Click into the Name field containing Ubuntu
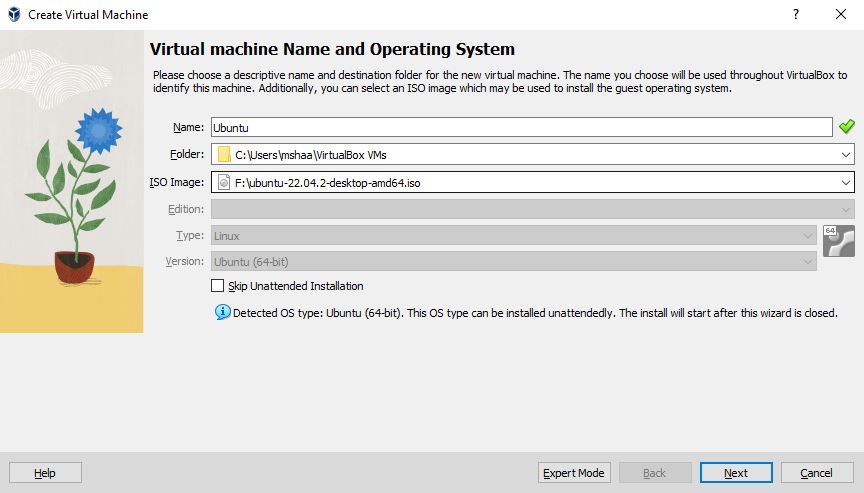 click(x=521, y=127)
